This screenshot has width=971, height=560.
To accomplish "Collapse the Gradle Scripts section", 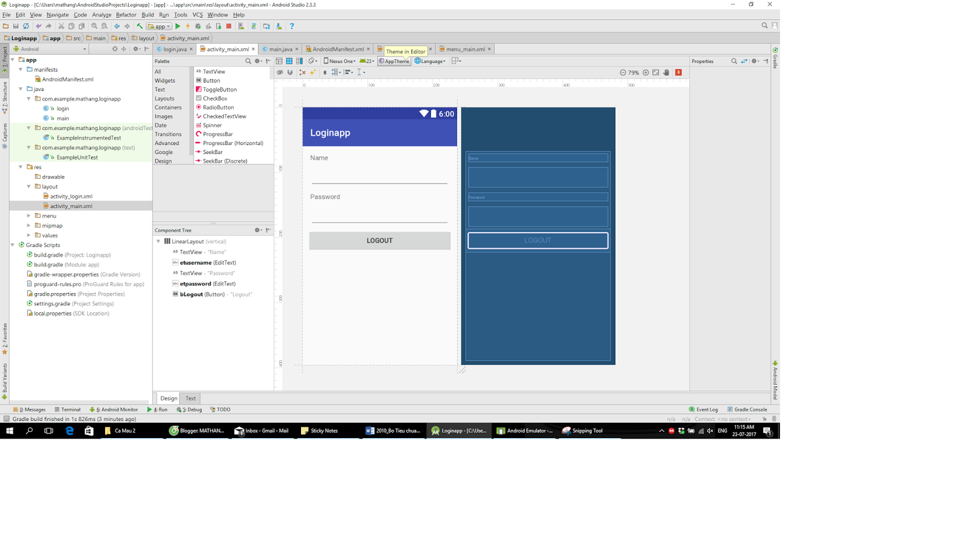I will point(13,245).
